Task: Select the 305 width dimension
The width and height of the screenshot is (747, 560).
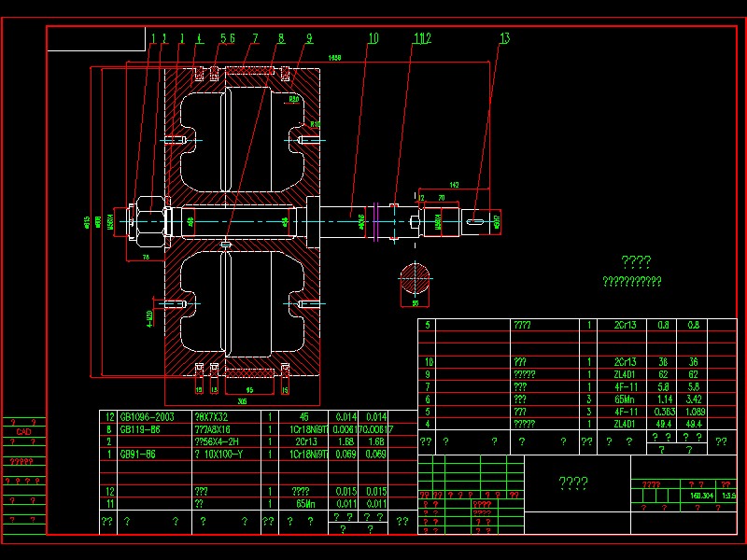Action: point(242,401)
